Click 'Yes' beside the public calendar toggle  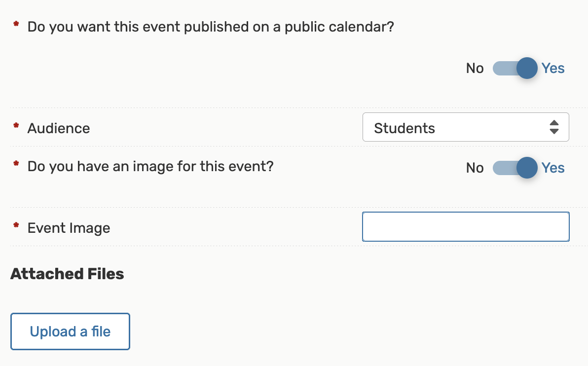[x=553, y=68]
